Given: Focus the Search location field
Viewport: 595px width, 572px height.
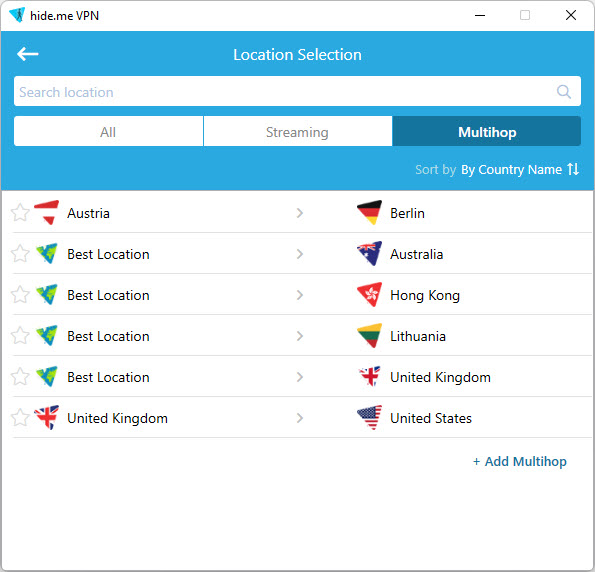Looking at the screenshot, I should (x=297, y=91).
